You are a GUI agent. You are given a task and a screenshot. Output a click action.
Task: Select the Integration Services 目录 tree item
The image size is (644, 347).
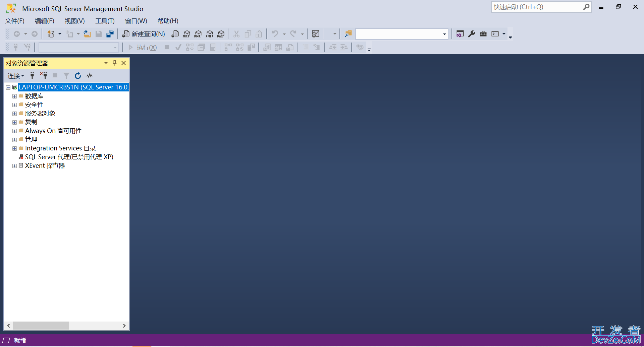(60, 148)
